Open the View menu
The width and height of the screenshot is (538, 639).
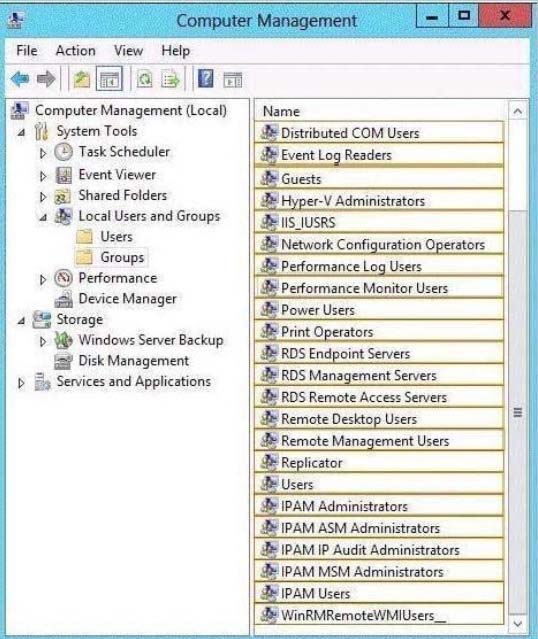(x=128, y=51)
